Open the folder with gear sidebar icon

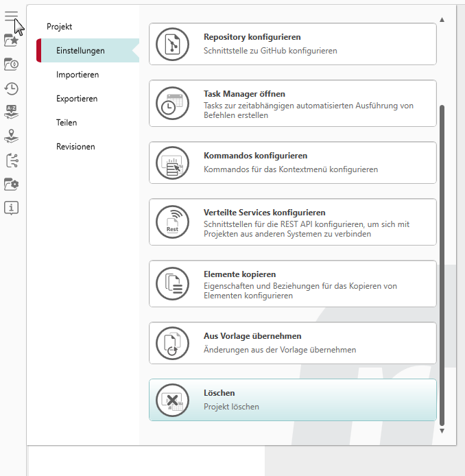coord(11,184)
